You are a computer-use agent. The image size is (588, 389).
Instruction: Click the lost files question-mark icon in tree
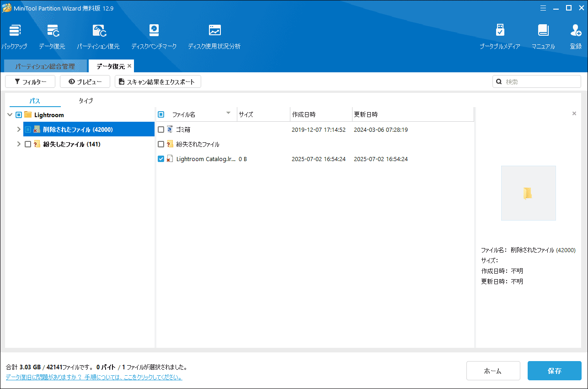click(x=37, y=144)
